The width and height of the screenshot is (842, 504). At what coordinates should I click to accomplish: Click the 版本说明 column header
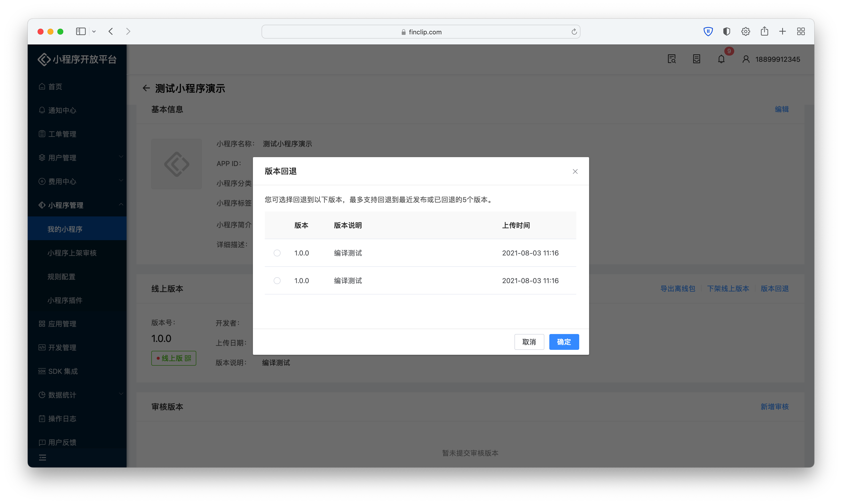tap(348, 225)
